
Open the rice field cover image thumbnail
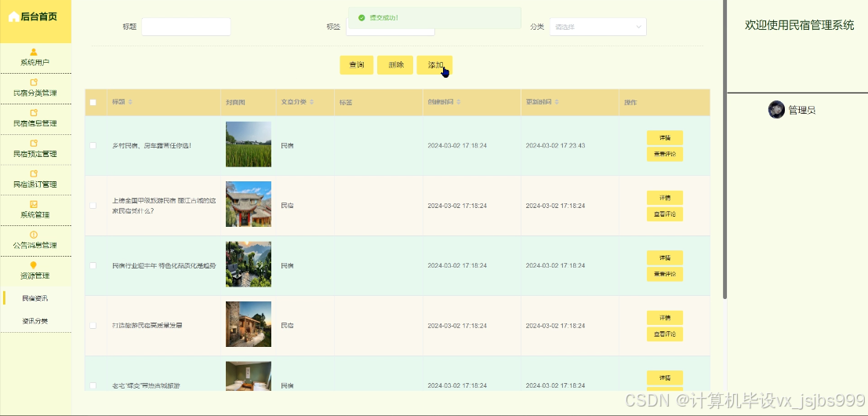249,144
